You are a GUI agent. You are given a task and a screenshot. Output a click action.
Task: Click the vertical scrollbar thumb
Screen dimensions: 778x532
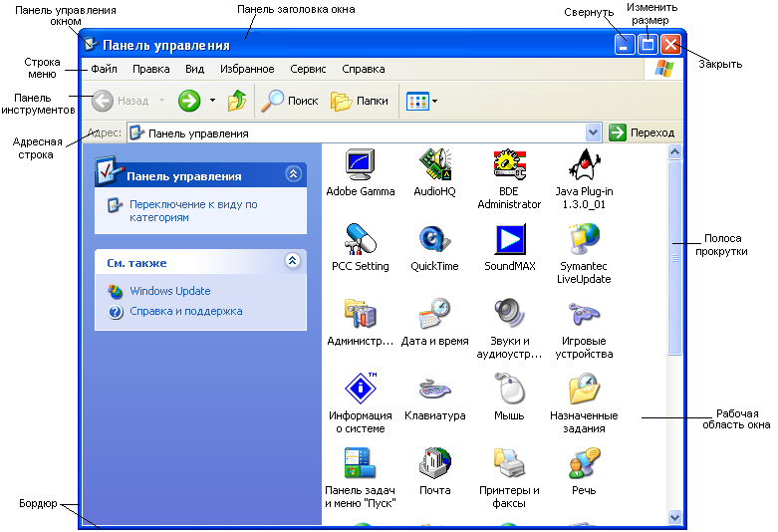[x=674, y=258]
